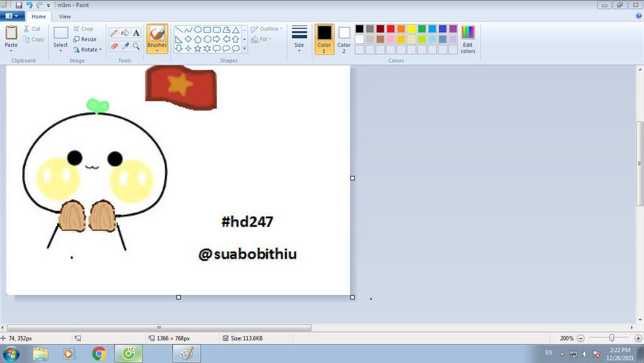Choose the Triangle shape
The height and width of the screenshot is (363, 644).
click(235, 30)
